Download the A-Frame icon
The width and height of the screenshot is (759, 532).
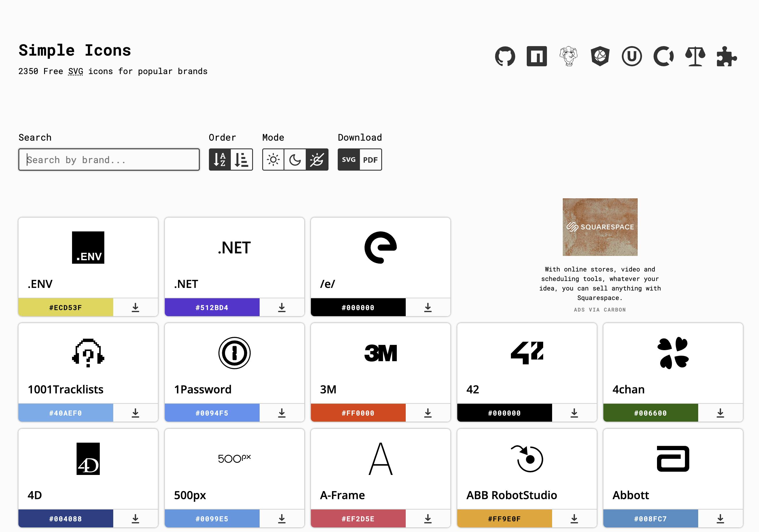coord(428,519)
